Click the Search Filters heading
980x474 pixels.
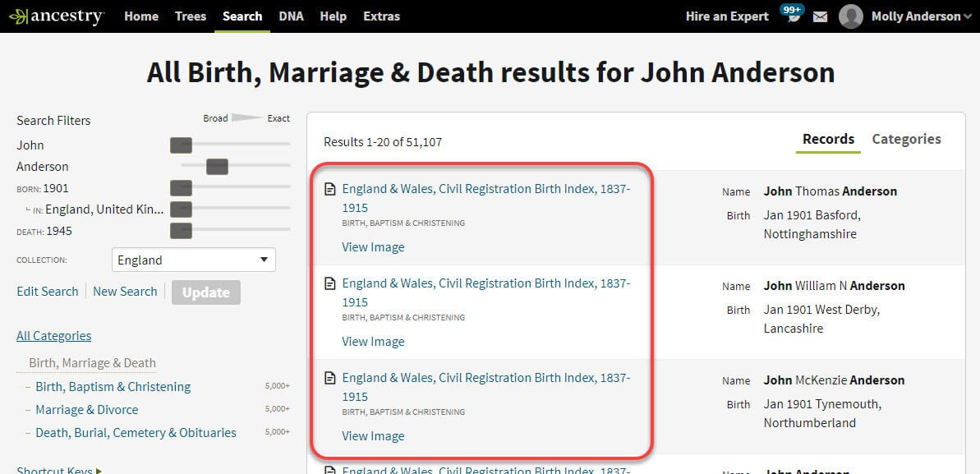pyautogui.click(x=53, y=121)
